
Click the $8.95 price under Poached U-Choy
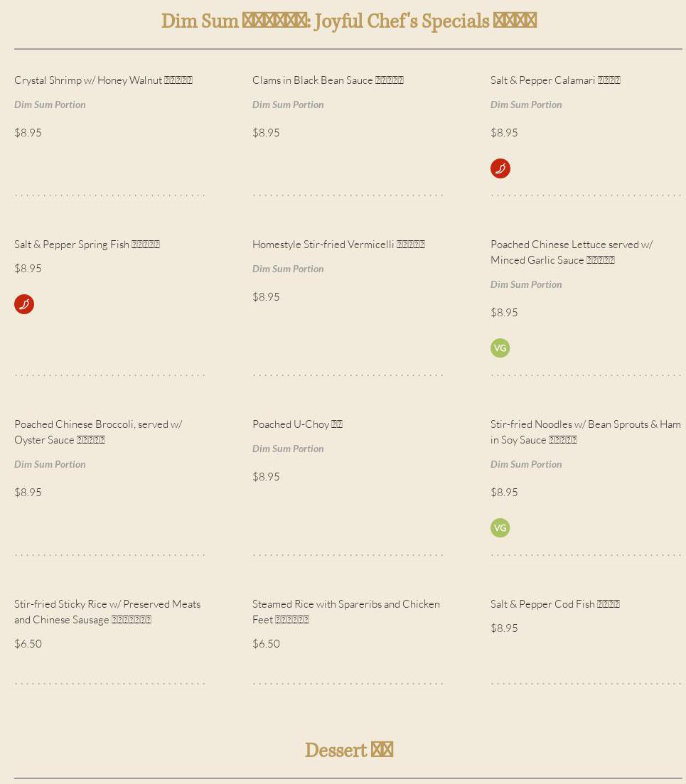267,477
